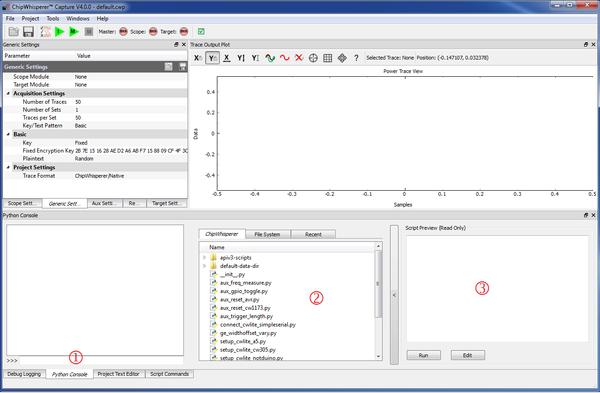Float the Generic Settings dock panel
The height and width of the screenshot is (393, 600).
176,45
